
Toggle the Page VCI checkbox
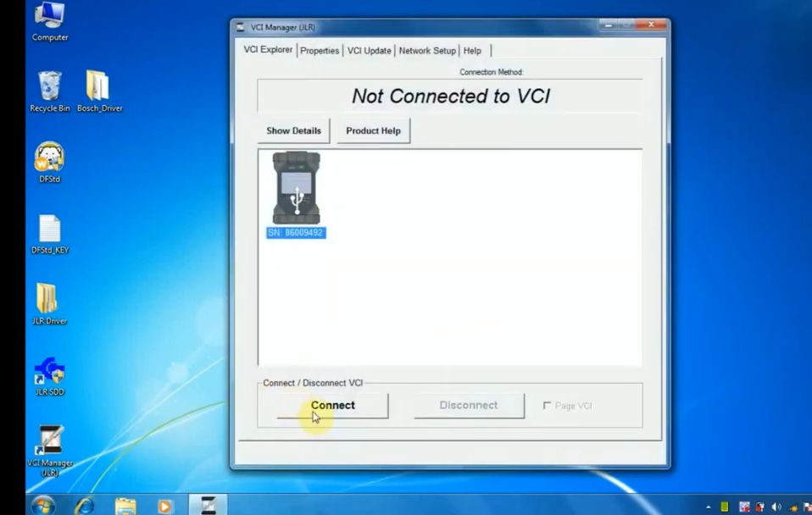pyautogui.click(x=547, y=405)
